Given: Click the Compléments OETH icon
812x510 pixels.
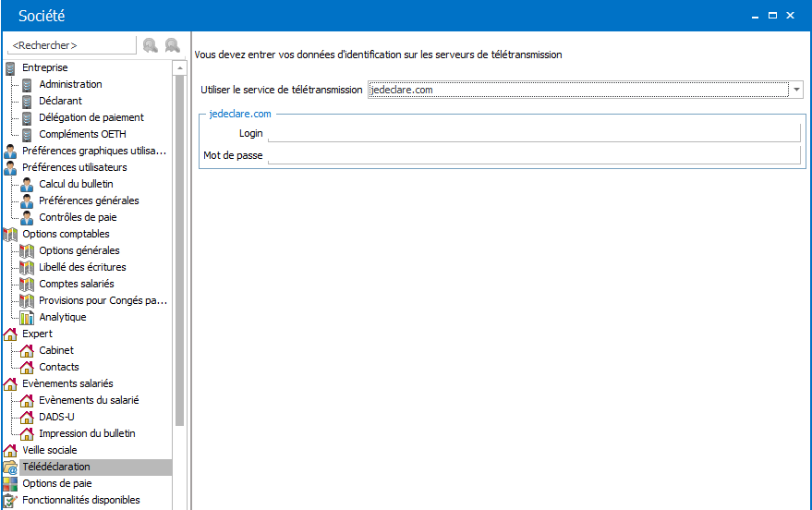Looking at the screenshot, I should [27, 134].
